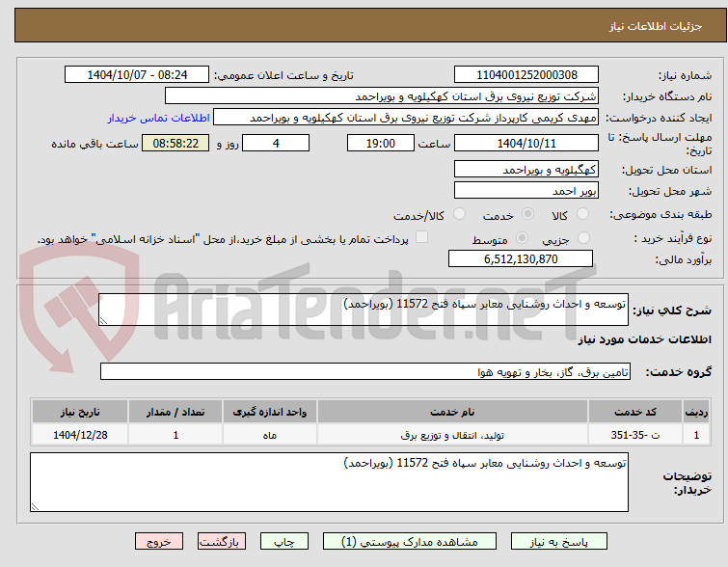Click the جزئیات اطلاعات نیاز header title
The image size is (728, 567).
coord(656,26)
